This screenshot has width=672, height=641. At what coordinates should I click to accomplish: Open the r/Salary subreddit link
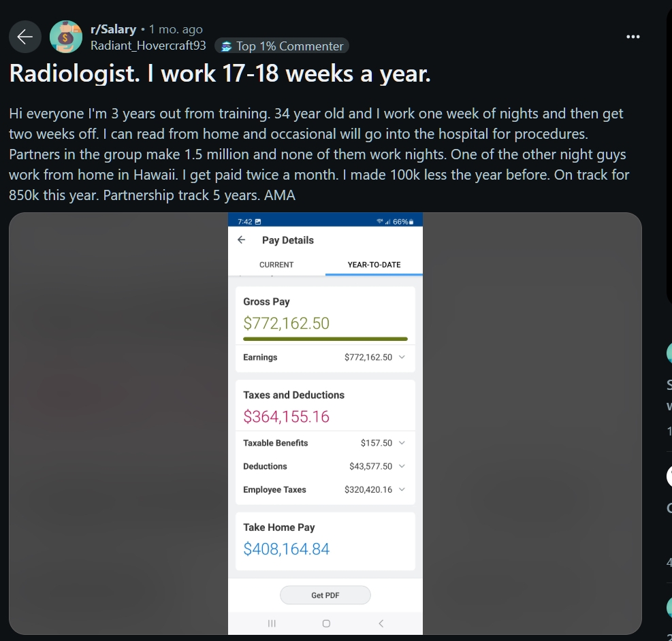click(114, 29)
